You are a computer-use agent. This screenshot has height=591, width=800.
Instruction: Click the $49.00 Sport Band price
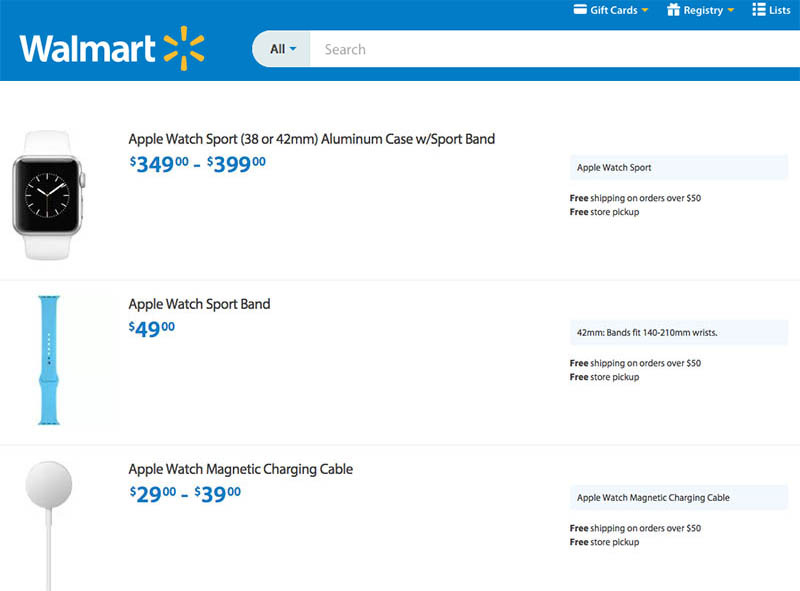click(x=152, y=329)
